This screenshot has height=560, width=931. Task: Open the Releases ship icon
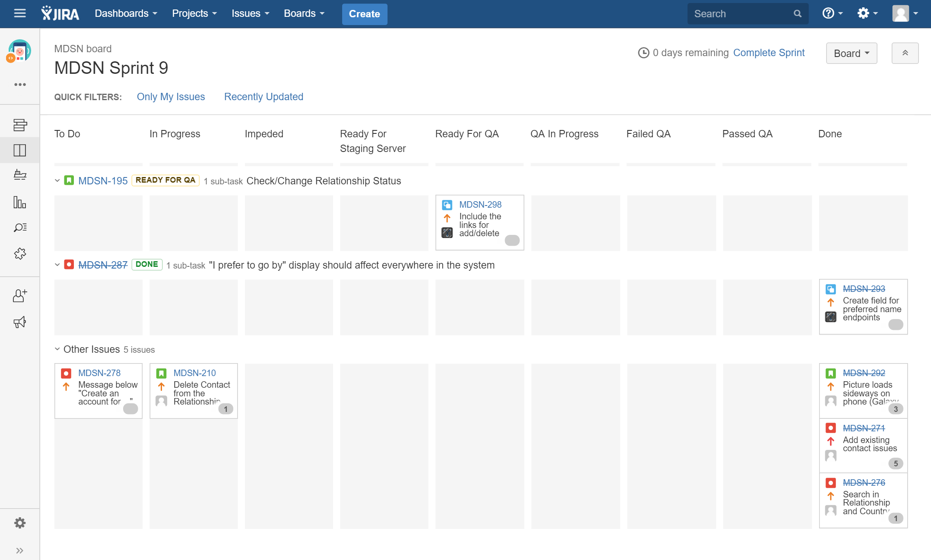[x=20, y=175]
